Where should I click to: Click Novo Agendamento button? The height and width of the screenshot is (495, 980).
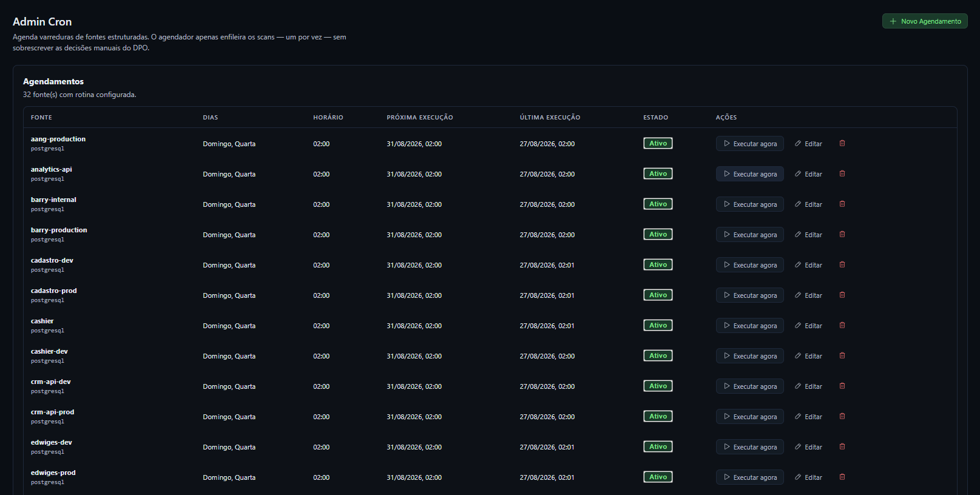tap(925, 21)
